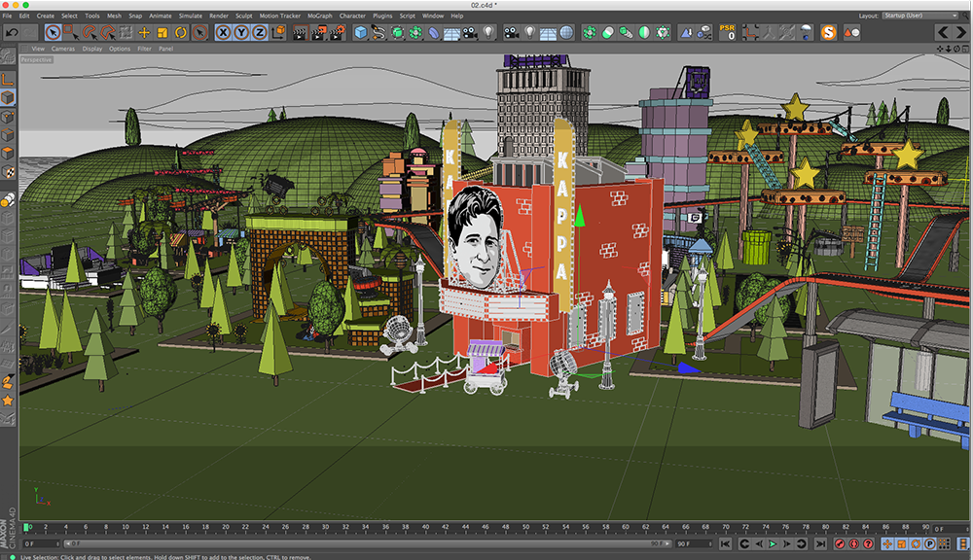Viewport: 973px width, 560px height.
Task: Click the timeline preview range slider
Action: [368, 543]
